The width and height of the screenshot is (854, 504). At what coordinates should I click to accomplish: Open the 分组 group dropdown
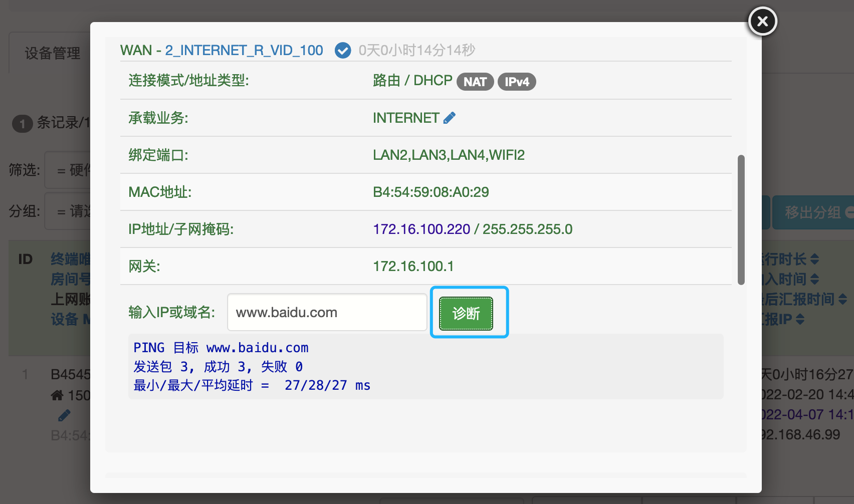(69, 211)
